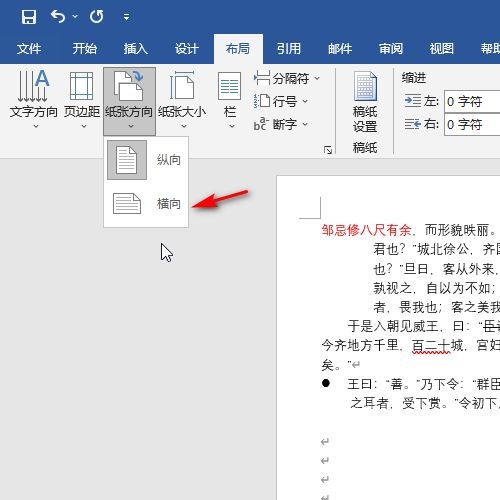Click the right indent 右 icon
The height and width of the screenshot is (500, 500).
tap(413, 124)
